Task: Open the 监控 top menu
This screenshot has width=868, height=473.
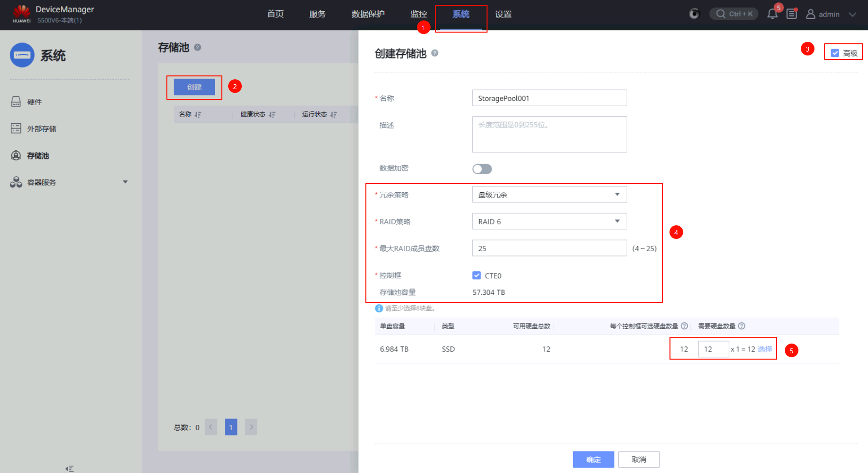Action: click(x=418, y=14)
